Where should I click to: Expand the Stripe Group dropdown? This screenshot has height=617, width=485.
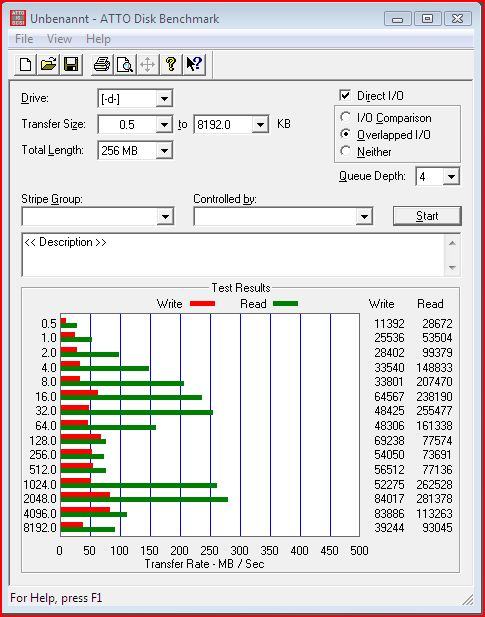[x=165, y=216]
